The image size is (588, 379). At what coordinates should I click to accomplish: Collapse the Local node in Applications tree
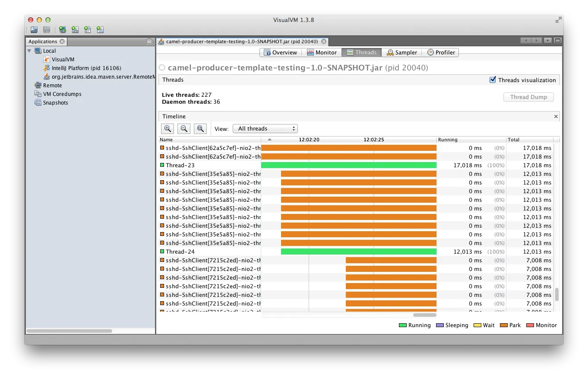tap(29, 51)
